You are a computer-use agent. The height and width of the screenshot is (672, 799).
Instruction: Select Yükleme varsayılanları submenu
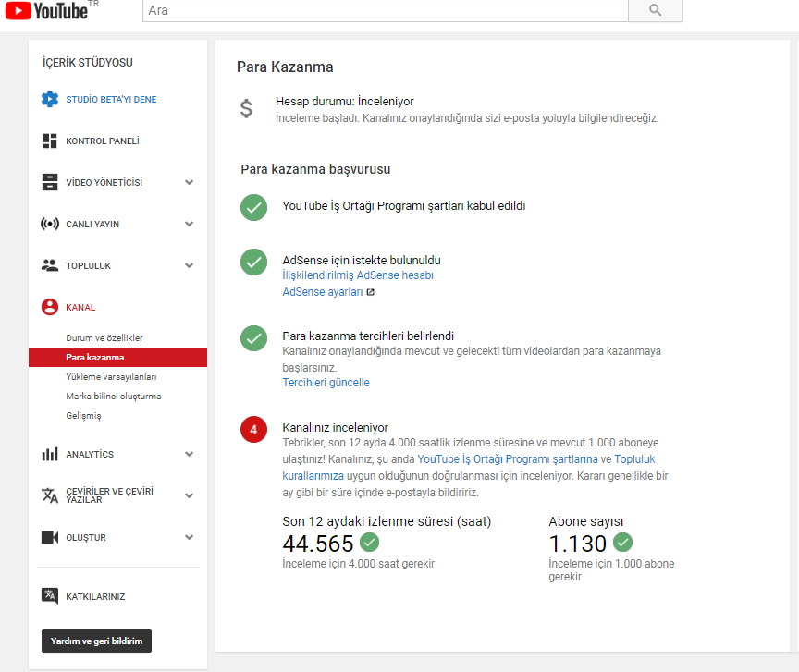(x=111, y=376)
